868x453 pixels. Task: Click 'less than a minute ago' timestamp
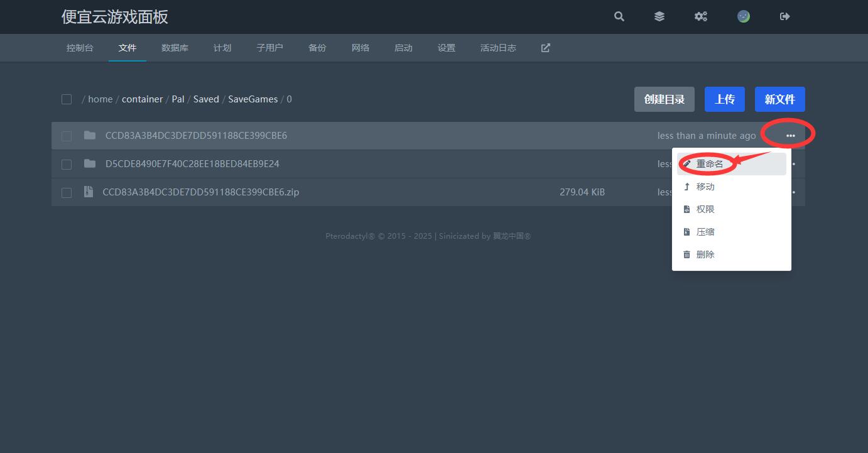[707, 136]
